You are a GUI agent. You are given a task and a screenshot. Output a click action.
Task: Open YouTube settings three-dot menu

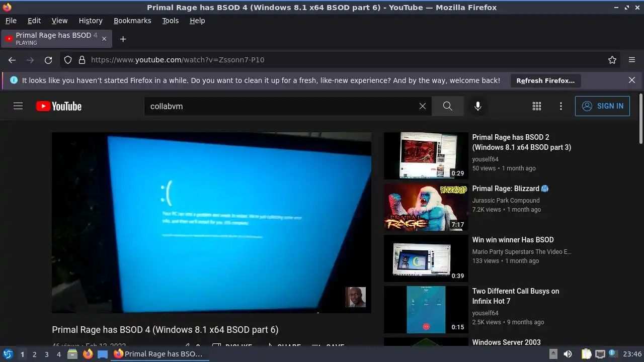(x=561, y=106)
